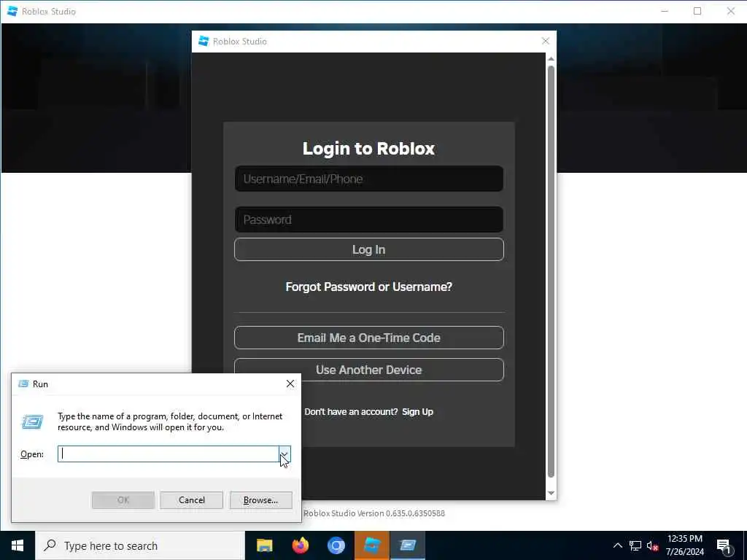
Task: Close the main Roblox Studio window
Action: (730, 11)
